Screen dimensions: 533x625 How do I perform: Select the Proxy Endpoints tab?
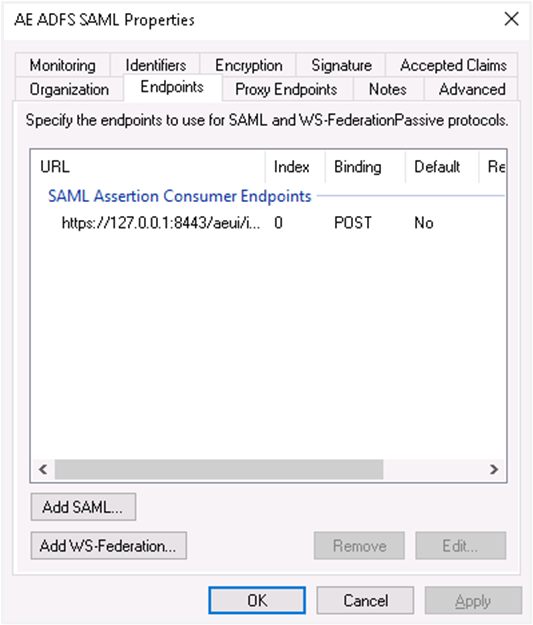[x=286, y=89]
